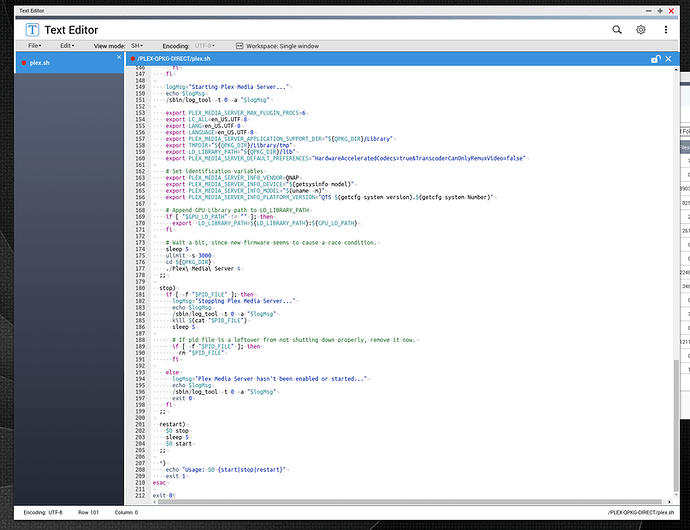The image size is (690, 530).
Task: Minimize the Text Editor window
Action: [x=651, y=9]
